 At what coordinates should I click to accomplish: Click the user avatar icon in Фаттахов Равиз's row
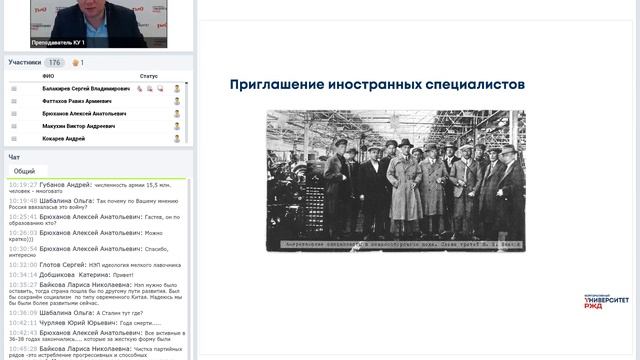[x=177, y=101]
